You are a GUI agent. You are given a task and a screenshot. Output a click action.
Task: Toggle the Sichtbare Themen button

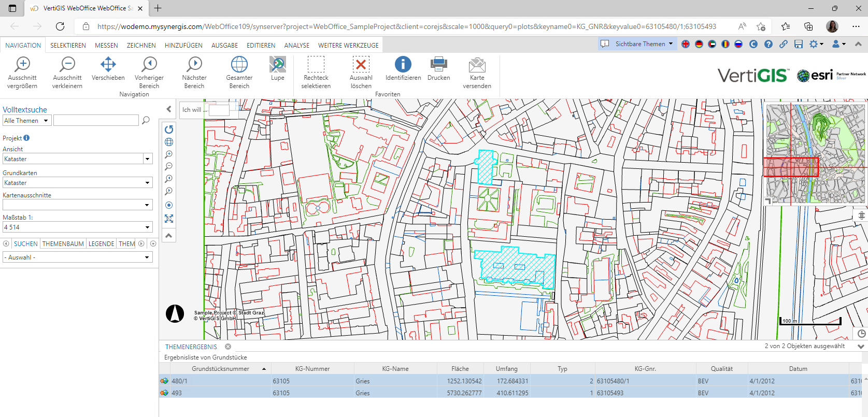pyautogui.click(x=637, y=44)
